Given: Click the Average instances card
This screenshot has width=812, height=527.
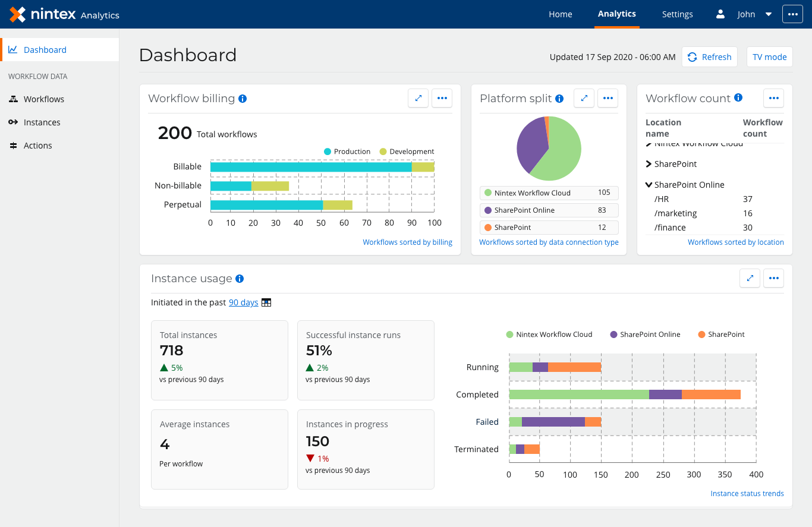Looking at the screenshot, I should coord(219,450).
